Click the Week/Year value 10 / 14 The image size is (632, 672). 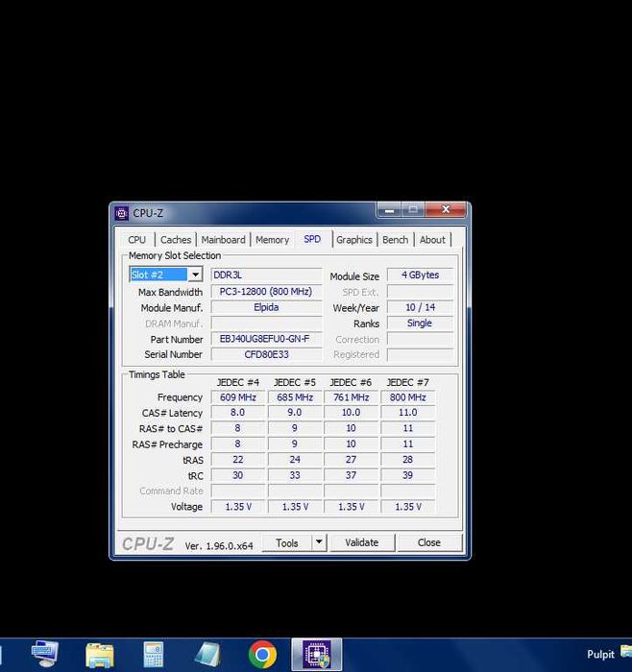420,307
